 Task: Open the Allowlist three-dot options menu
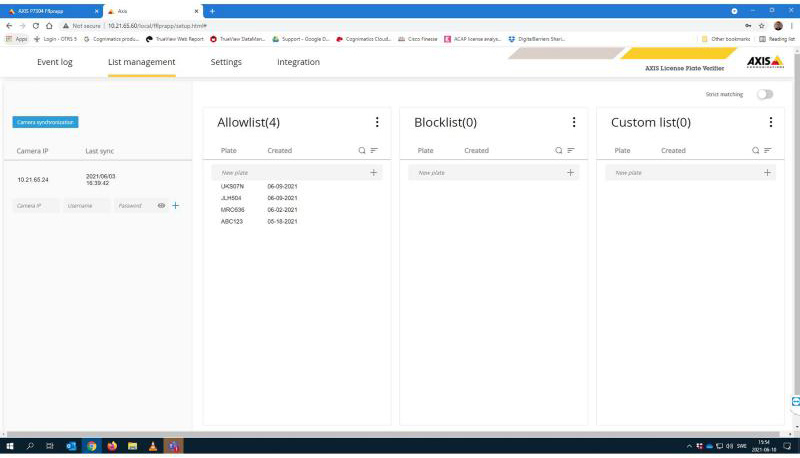pyautogui.click(x=377, y=122)
